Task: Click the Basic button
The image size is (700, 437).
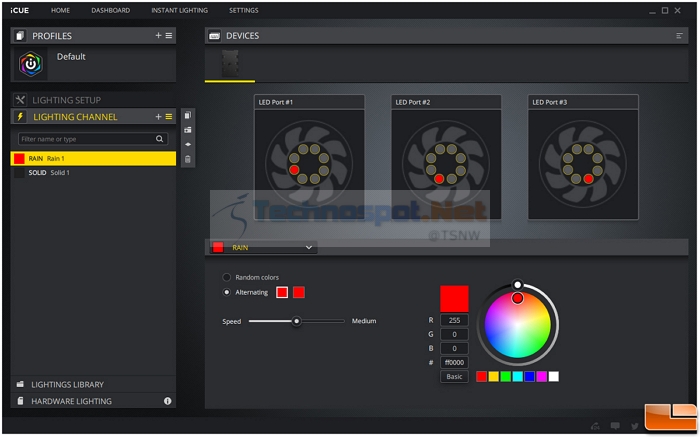Action: click(454, 376)
